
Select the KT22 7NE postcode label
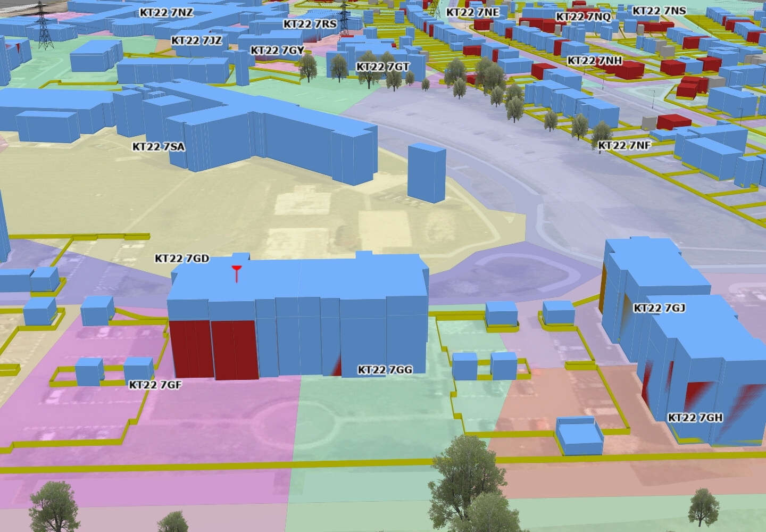coord(473,12)
